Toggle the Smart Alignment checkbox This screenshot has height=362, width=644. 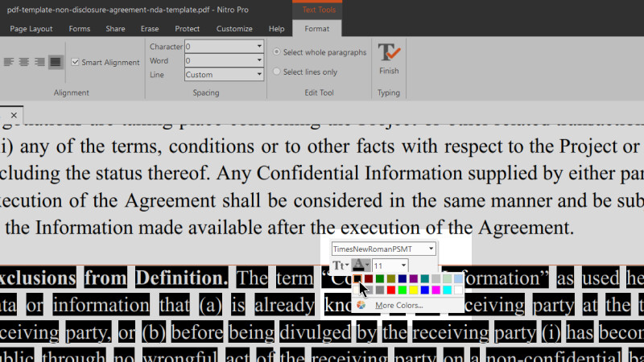pos(76,62)
